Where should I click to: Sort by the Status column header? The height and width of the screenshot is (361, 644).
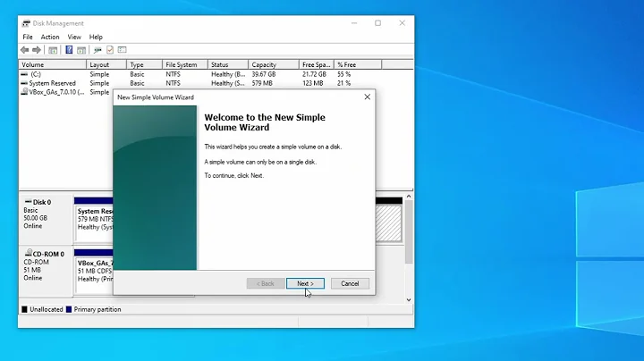pyautogui.click(x=228, y=65)
